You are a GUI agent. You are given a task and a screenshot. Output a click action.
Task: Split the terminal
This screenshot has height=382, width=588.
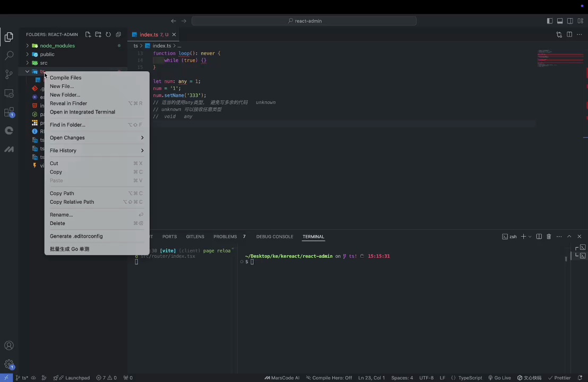point(539,237)
